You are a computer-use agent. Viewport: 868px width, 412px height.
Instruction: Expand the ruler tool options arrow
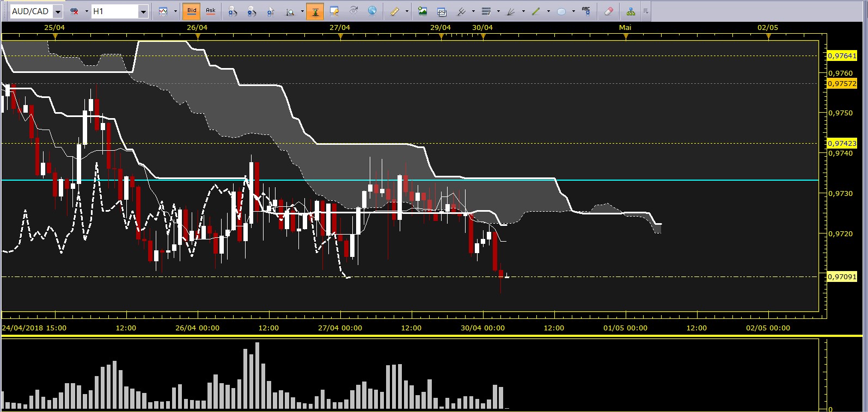pyautogui.click(x=407, y=11)
